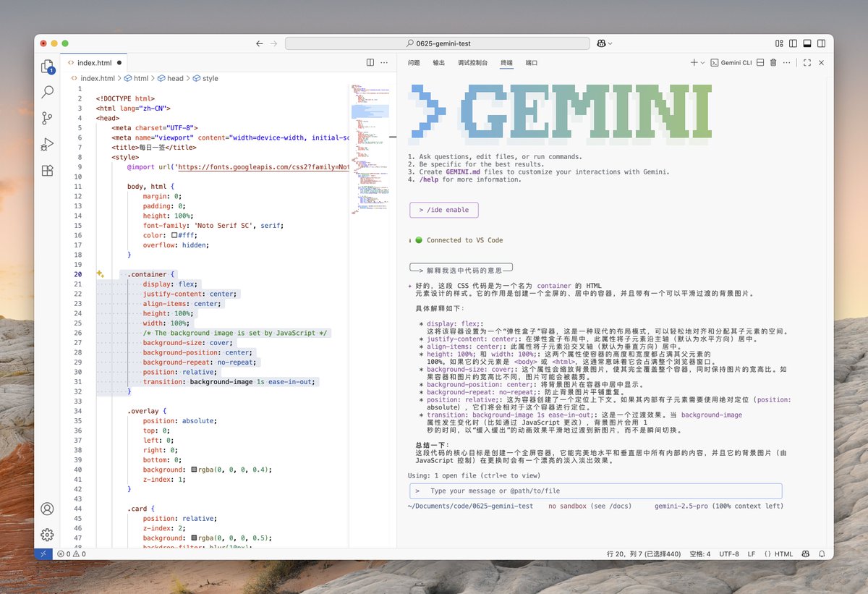
Task: Expand the Copilot dropdown chevron
Action: [610, 44]
